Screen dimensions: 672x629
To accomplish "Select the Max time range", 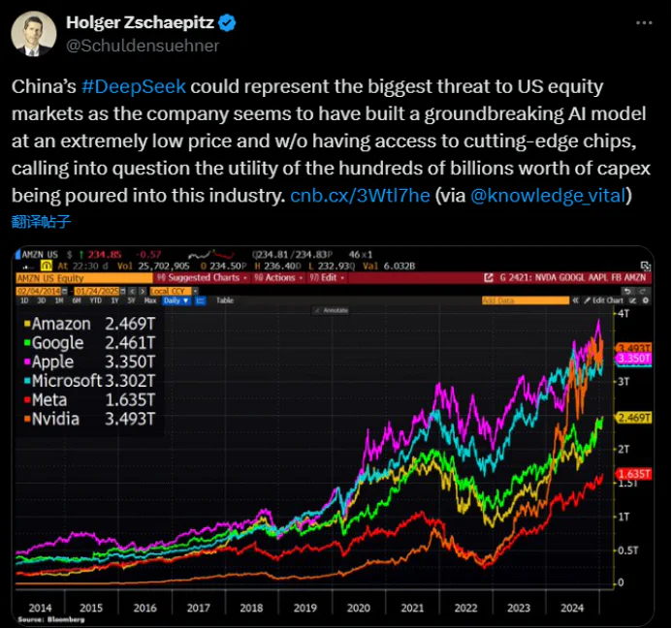I will (150, 300).
